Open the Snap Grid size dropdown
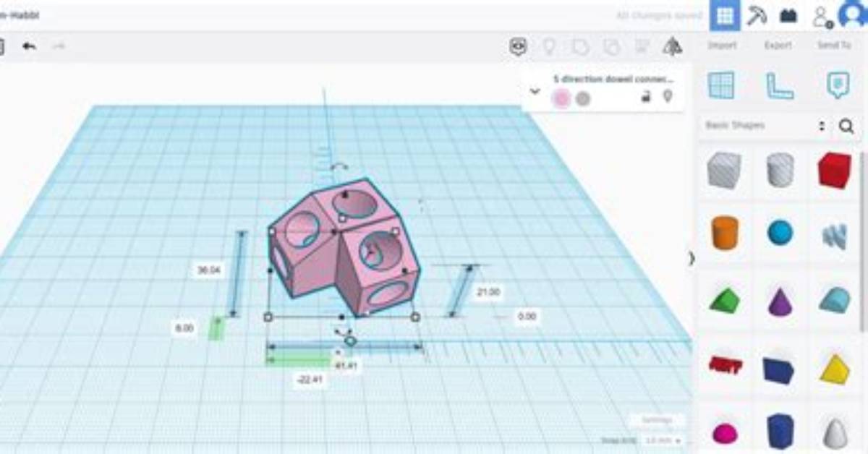 663,440
